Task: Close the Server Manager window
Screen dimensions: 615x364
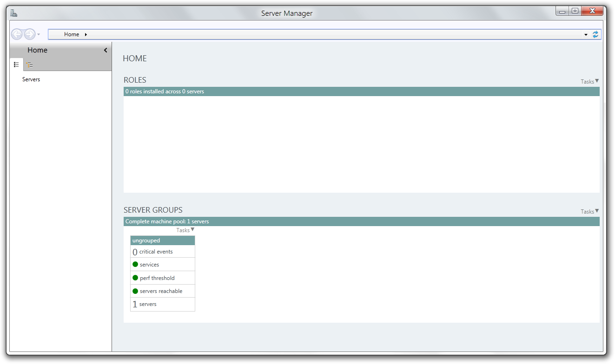Action: click(592, 11)
